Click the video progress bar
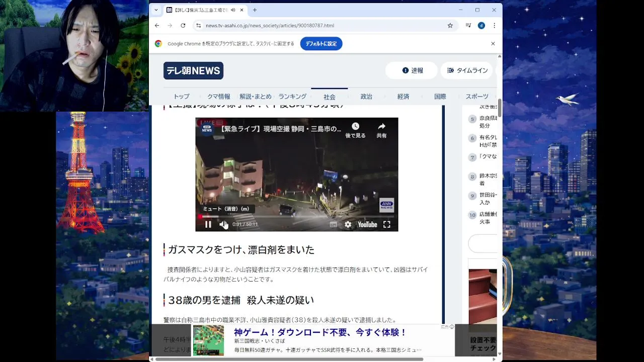Image resolution: width=644 pixels, height=362 pixels. (x=296, y=217)
